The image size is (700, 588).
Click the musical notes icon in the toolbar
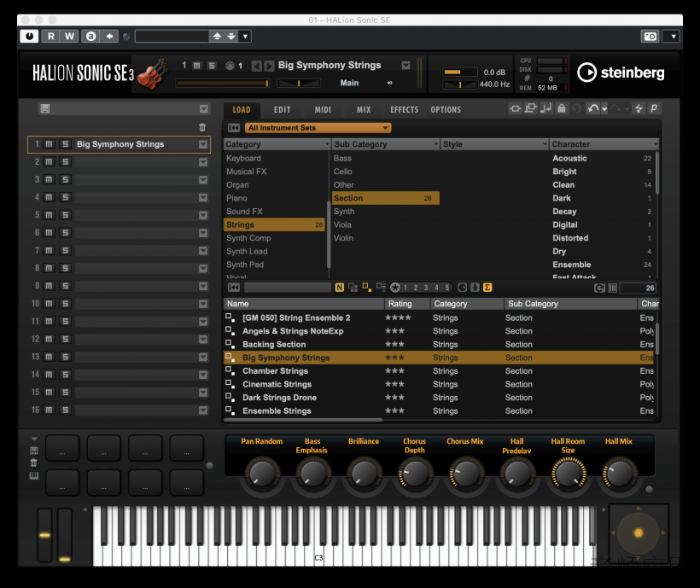click(545, 108)
